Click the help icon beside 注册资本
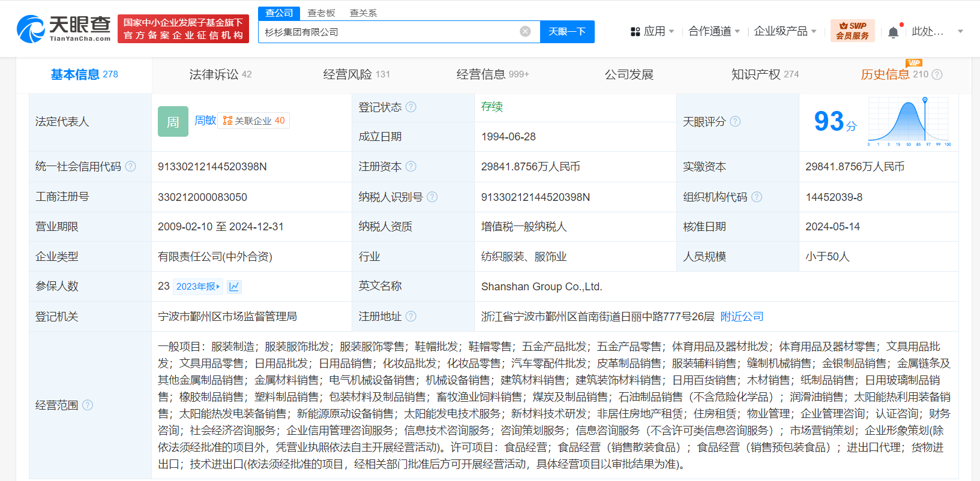 coord(411,167)
